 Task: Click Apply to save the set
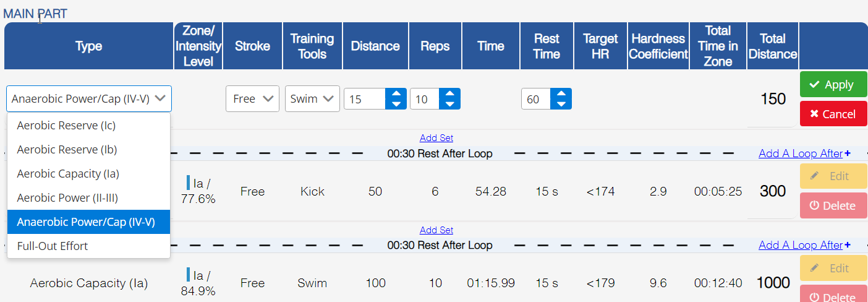pyautogui.click(x=833, y=85)
